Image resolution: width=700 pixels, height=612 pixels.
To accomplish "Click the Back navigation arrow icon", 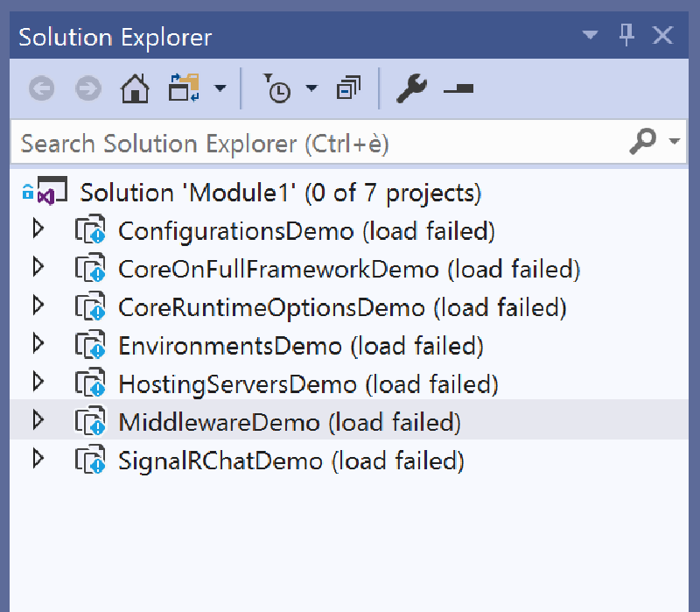I will tap(41, 88).
